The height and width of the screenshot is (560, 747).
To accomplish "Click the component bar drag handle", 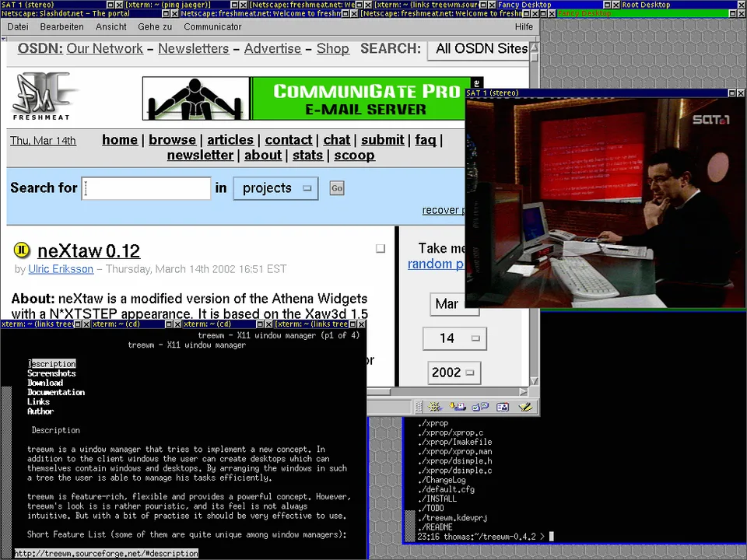I will (x=419, y=407).
